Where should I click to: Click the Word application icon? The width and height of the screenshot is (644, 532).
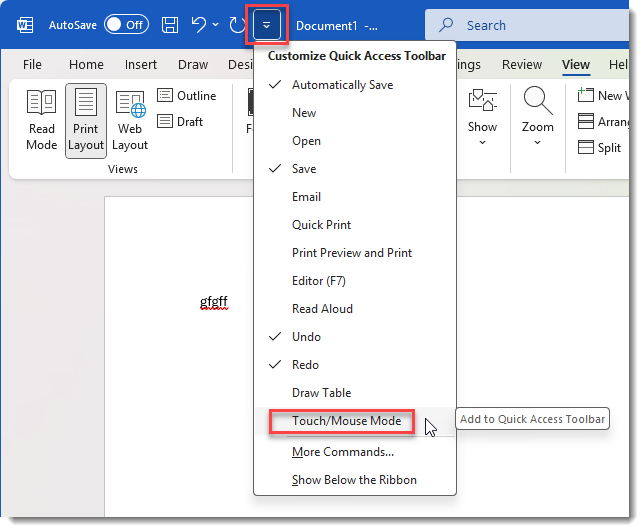[25, 25]
